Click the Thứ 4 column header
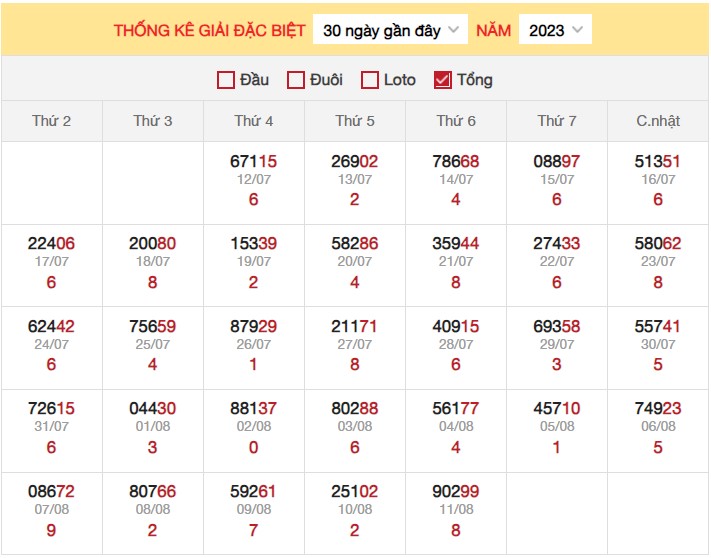Viewport: 711px width, 558px height. (x=254, y=121)
